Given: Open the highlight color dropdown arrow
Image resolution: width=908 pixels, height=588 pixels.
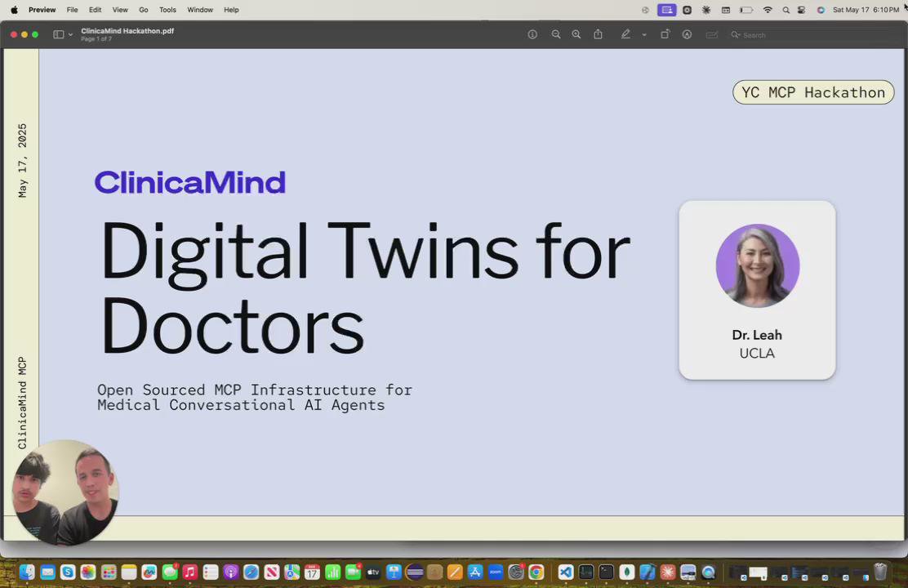Looking at the screenshot, I should point(644,35).
